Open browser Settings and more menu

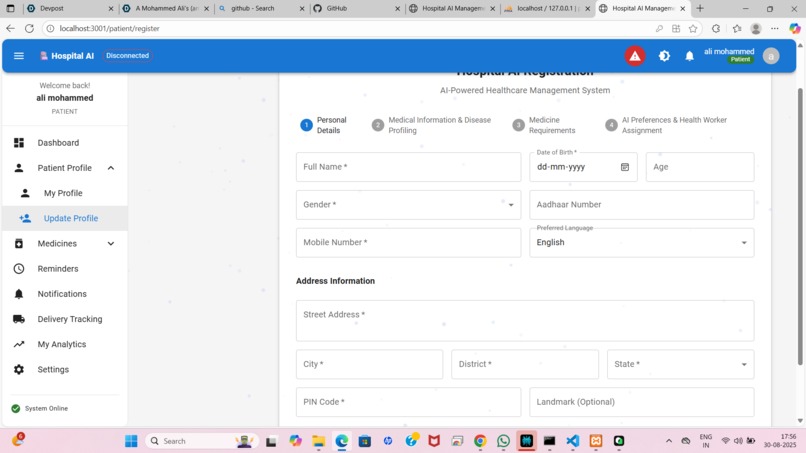click(775, 28)
